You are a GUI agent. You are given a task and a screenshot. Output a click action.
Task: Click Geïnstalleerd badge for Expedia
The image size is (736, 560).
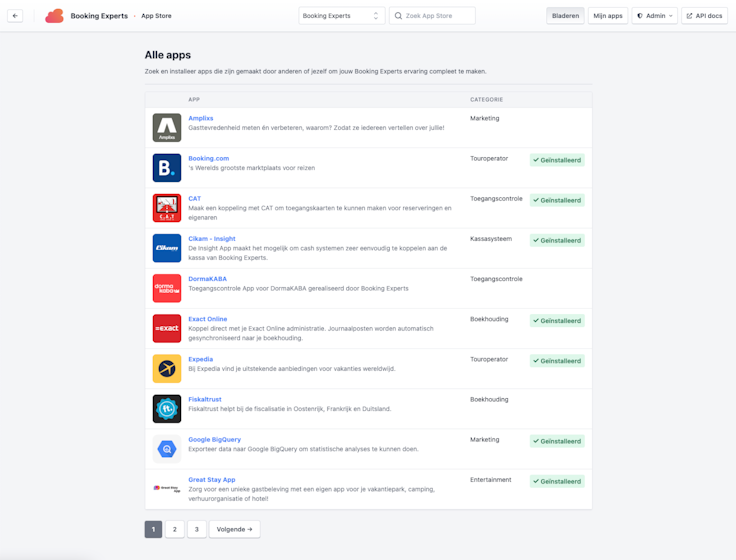557,361
